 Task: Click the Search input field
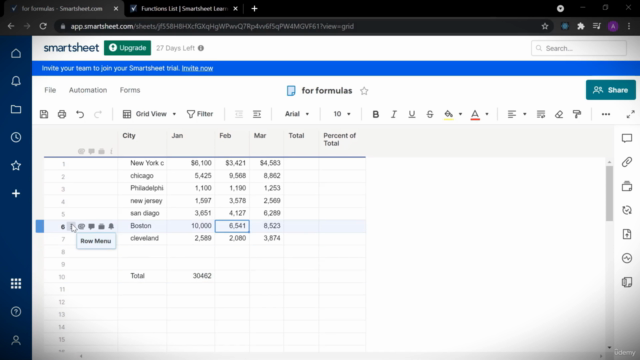pos(579,48)
